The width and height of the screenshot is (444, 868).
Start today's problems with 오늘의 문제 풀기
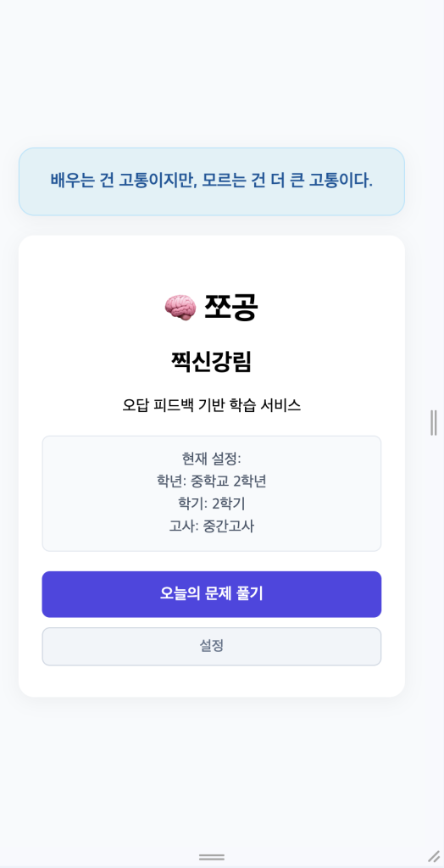212,594
